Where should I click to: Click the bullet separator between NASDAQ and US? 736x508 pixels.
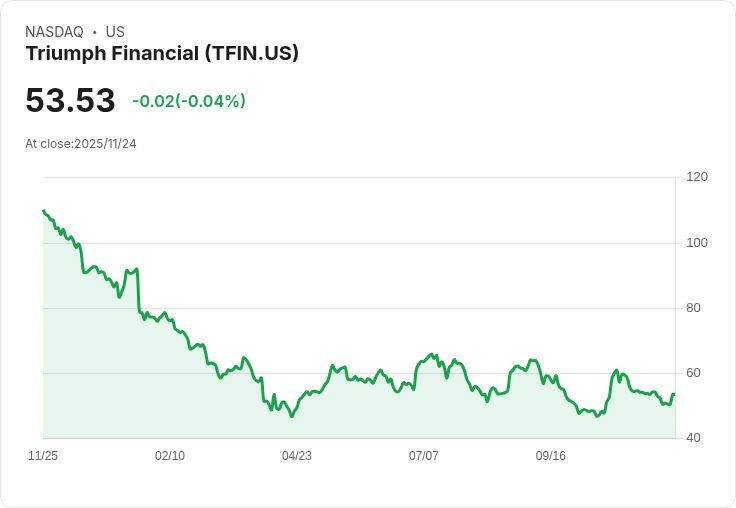pos(95,32)
